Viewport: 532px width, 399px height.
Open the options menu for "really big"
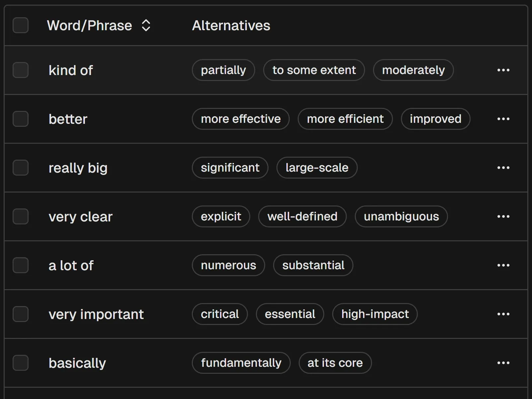click(503, 168)
